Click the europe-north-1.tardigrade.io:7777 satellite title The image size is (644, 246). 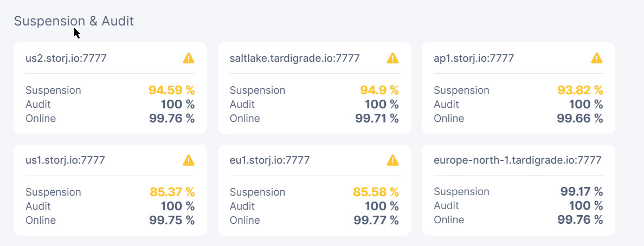[x=518, y=160]
